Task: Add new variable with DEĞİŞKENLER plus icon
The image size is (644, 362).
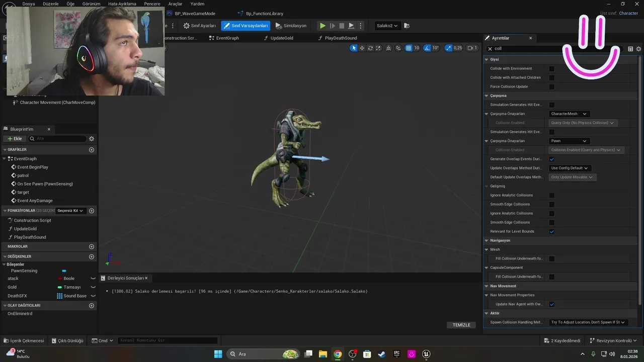Action: [92, 256]
